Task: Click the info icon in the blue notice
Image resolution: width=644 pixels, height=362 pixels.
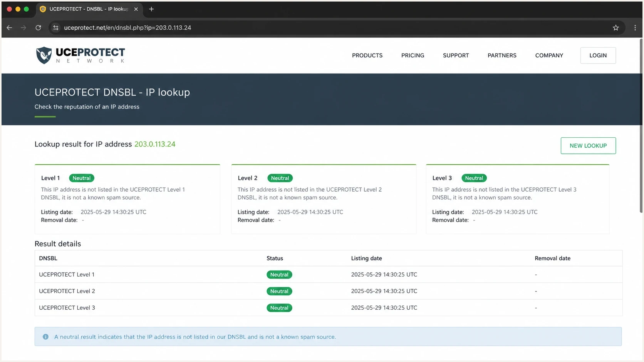Action: pyautogui.click(x=45, y=337)
